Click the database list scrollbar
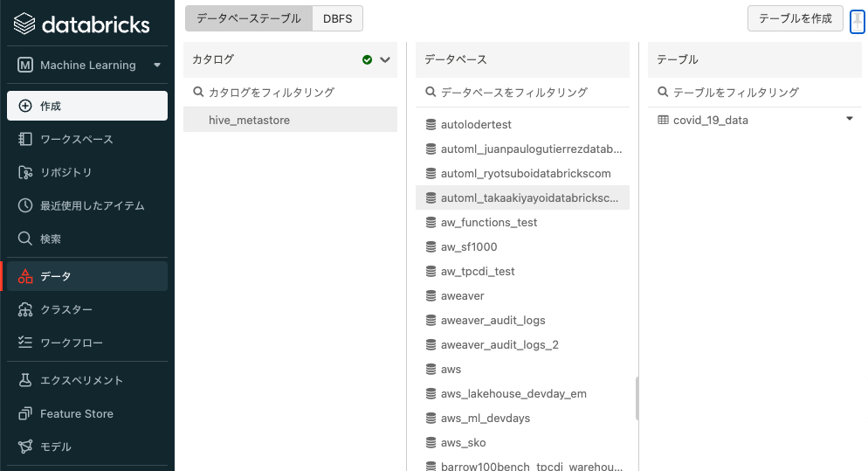The image size is (868, 471). point(637,398)
